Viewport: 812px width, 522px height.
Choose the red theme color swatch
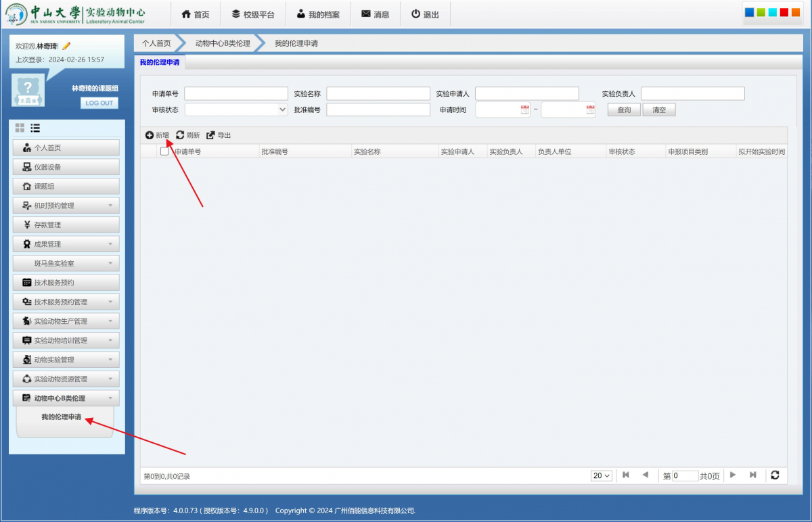784,12
